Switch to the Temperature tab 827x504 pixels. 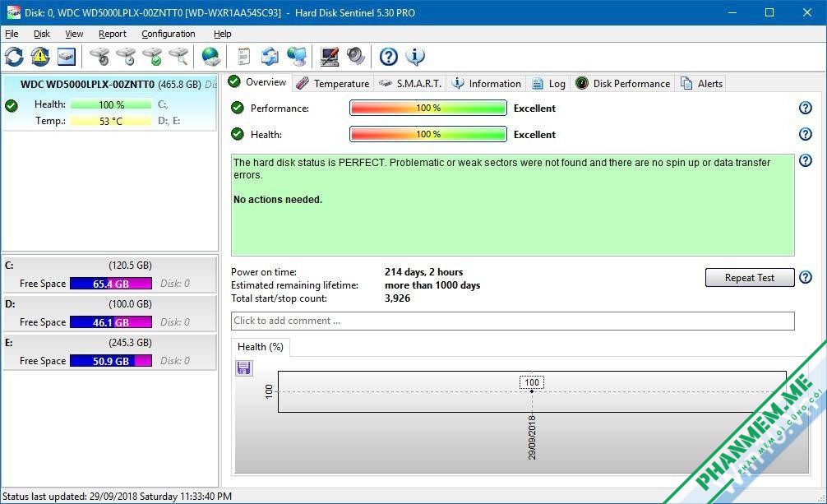point(333,83)
